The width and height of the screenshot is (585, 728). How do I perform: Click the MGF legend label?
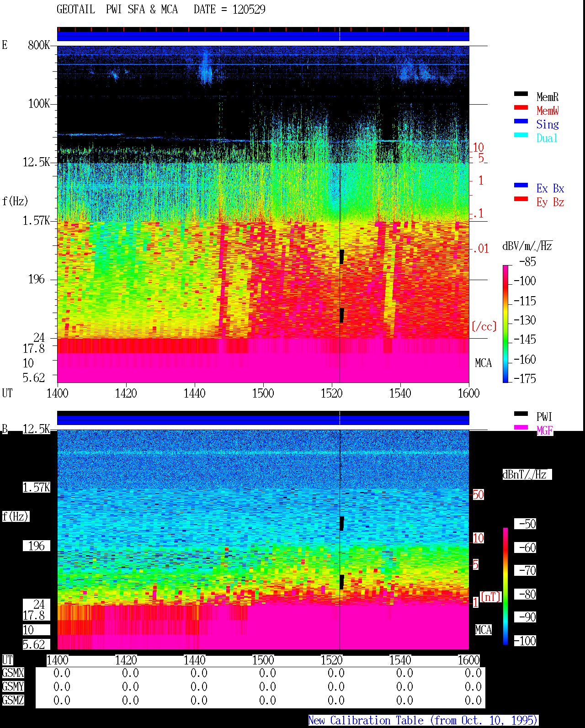pyautogui.click(x=544, y=430)
